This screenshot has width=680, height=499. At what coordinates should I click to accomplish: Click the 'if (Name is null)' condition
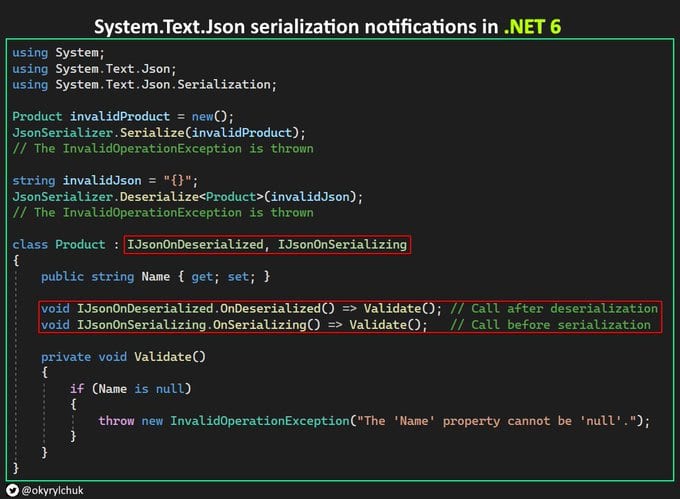130,388
